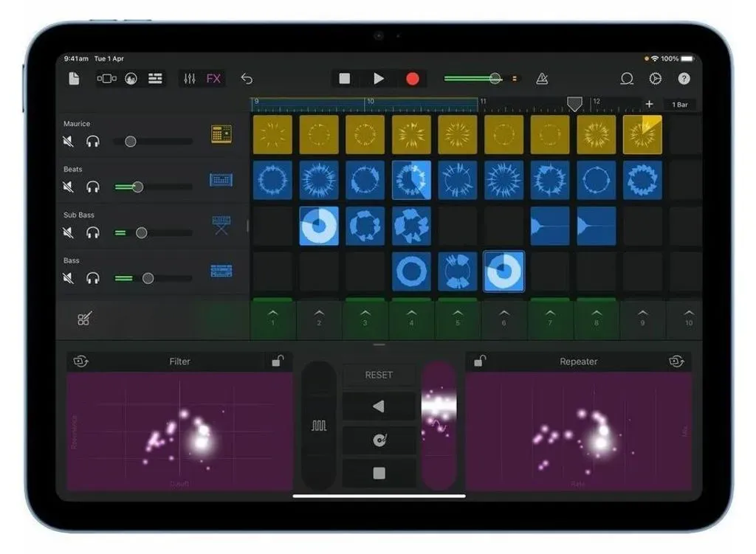Solo the Sub Bass track

coord(92,232)
